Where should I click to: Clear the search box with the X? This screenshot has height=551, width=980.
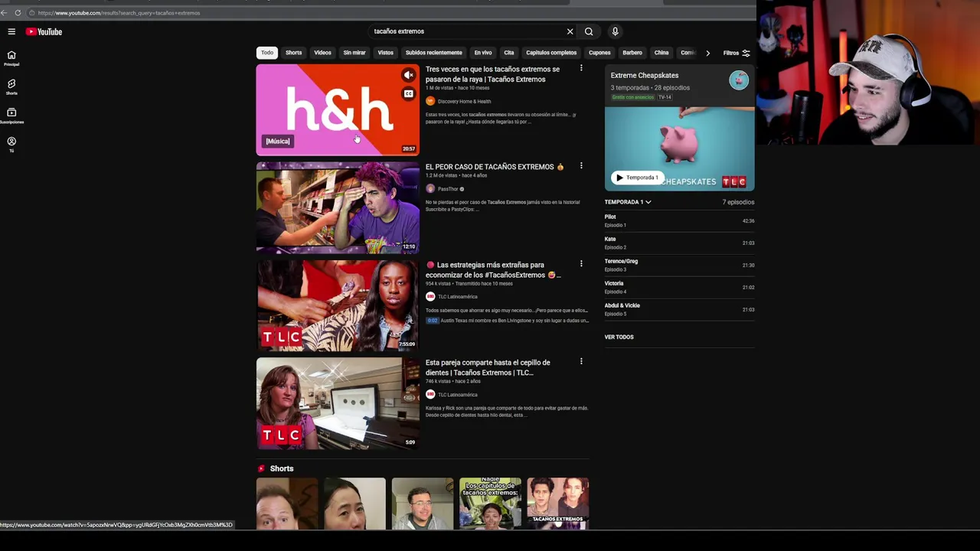(x=570, y=31)
